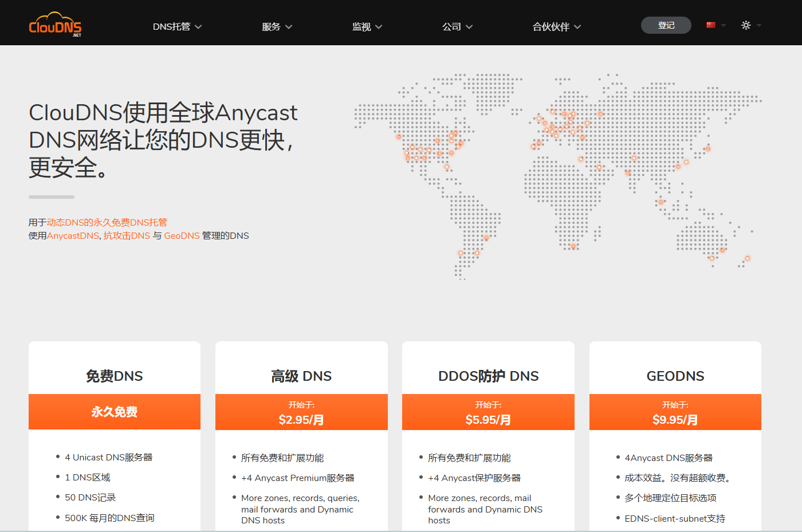This screenshot has height=532, width=802.
Task: Open the 监视 menu
Action: tap(367, 26)
